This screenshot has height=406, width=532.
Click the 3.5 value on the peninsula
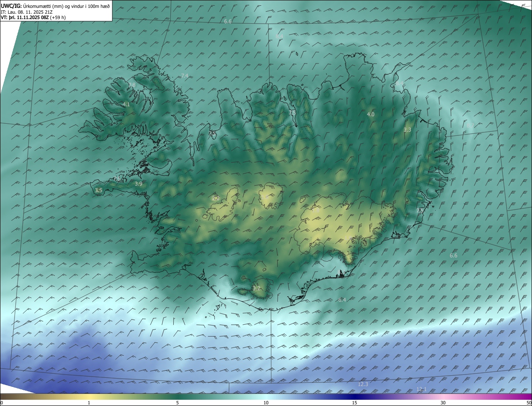point(99,190)
